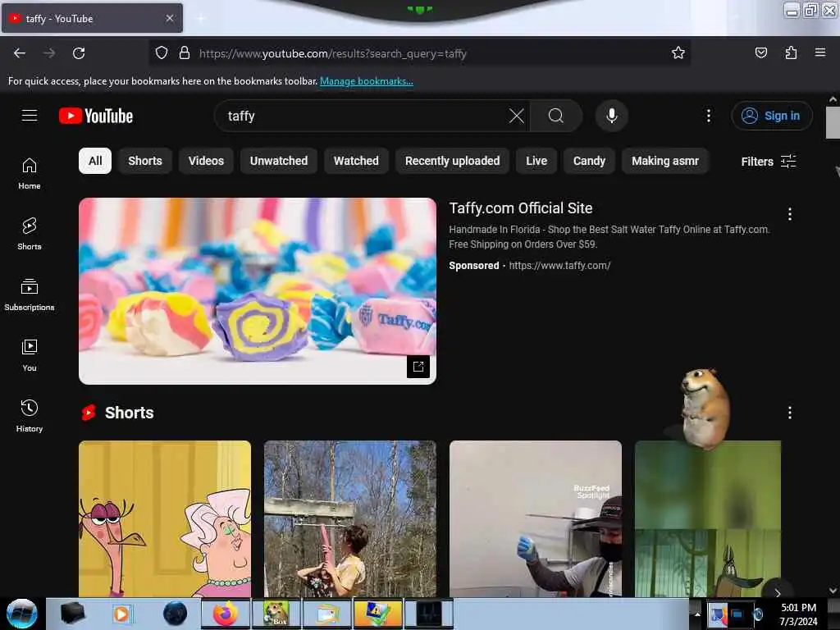
Task: Submit search with the magnifier button
Action: coord(556,116)
